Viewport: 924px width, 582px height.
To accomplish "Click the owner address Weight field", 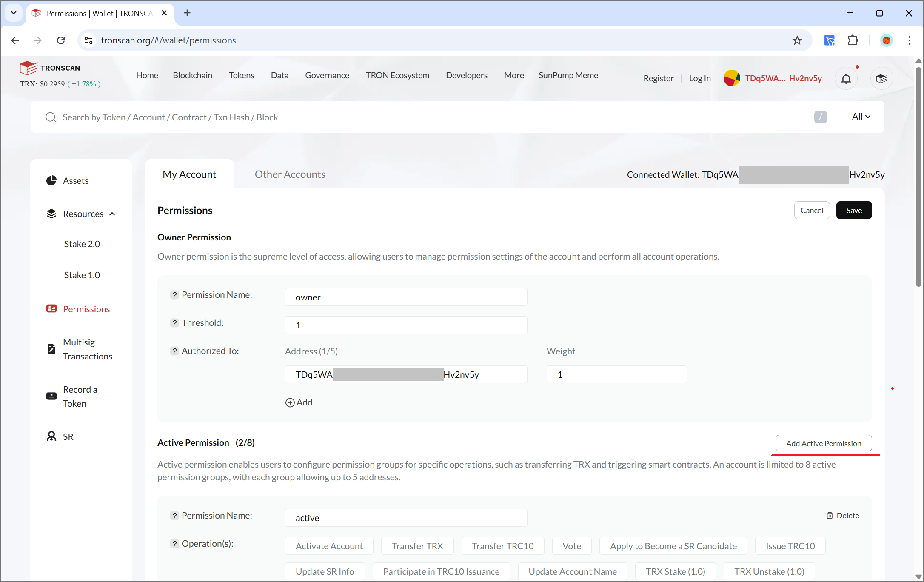I will [617, 374].
